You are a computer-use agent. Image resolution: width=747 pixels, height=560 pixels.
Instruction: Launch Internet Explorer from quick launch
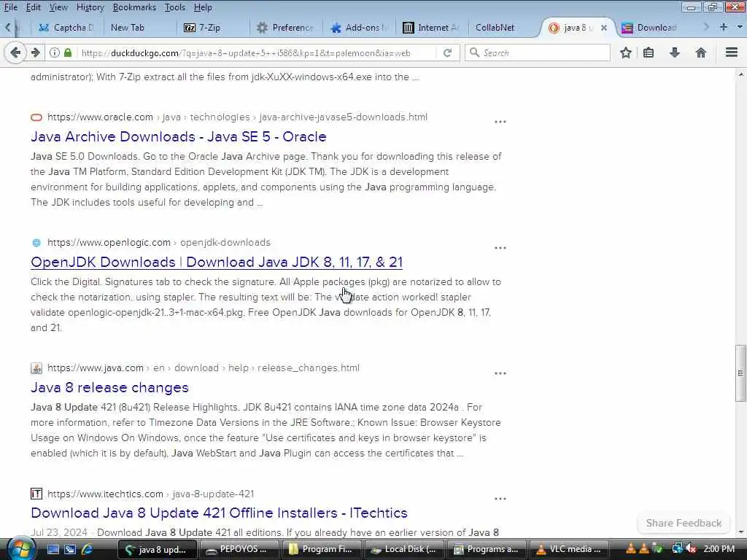[88, 550]
